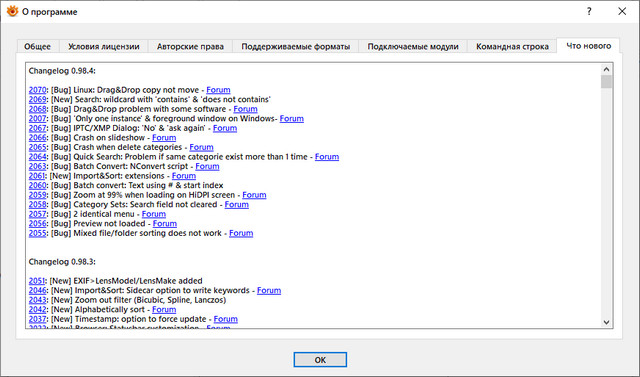Image resolution: width=640 pixels, height=377 pixels.
Task: Open Forum link for Zoom at 99% bug
Action: (254, 195)
